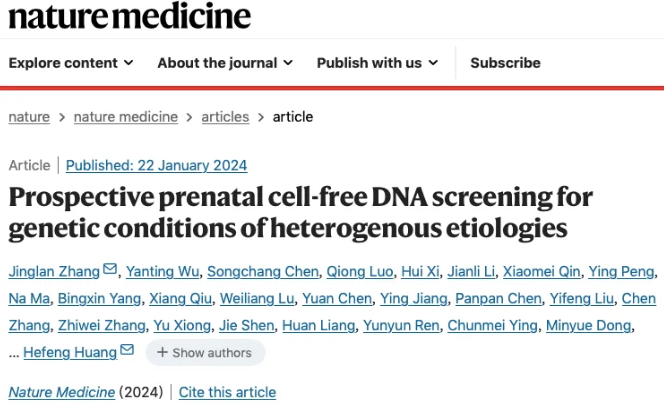
Task: Navigate to articles breadcrumb
Action: [x=225, y=117]
